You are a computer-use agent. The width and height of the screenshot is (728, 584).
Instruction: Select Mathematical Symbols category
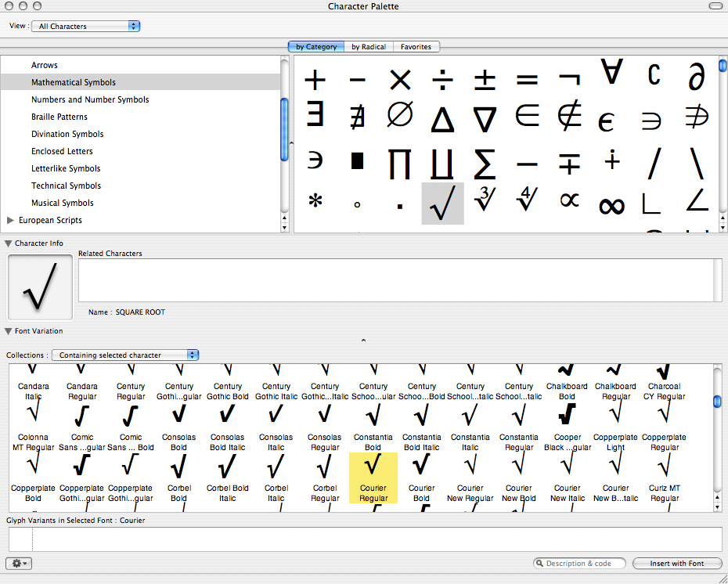point(140,82)
